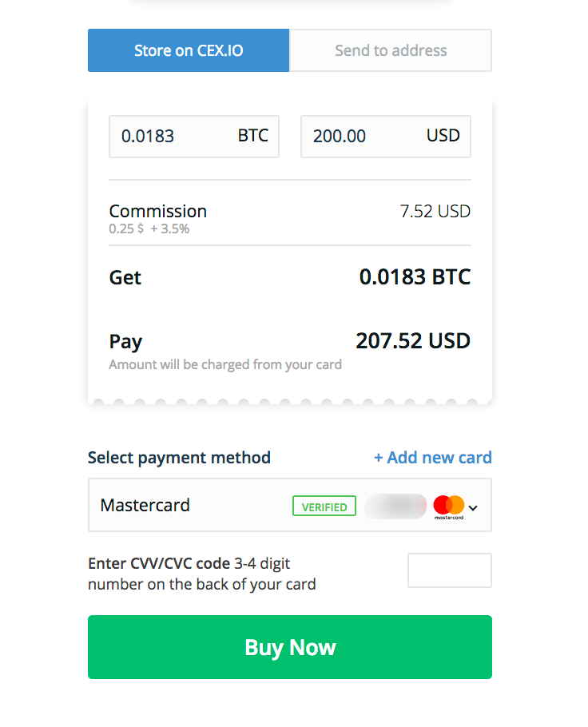Expand the payment method dropdown arrow
The height and width of the screenshot is (727, 588).
click(x=473, y=507)
